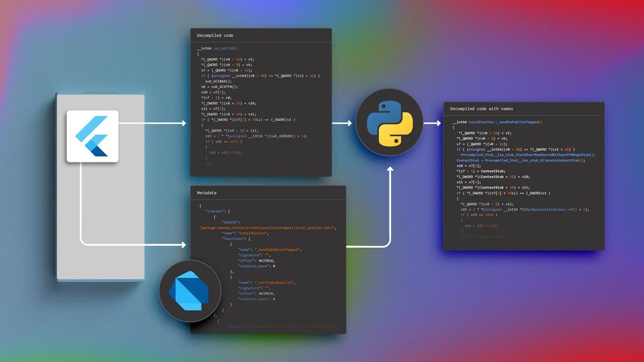Click the line calling NyaNyaLocalizations::of()

click(525, 210)
